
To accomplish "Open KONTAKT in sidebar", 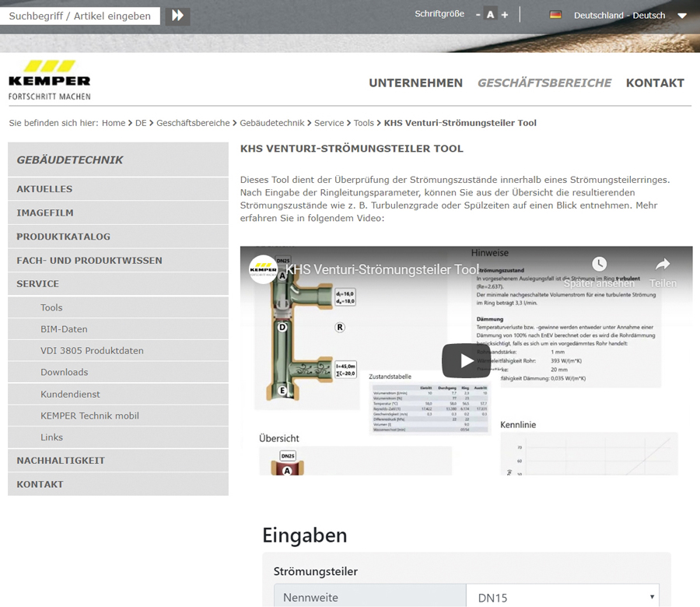I will pyautogui.click(x=118, y=484).
